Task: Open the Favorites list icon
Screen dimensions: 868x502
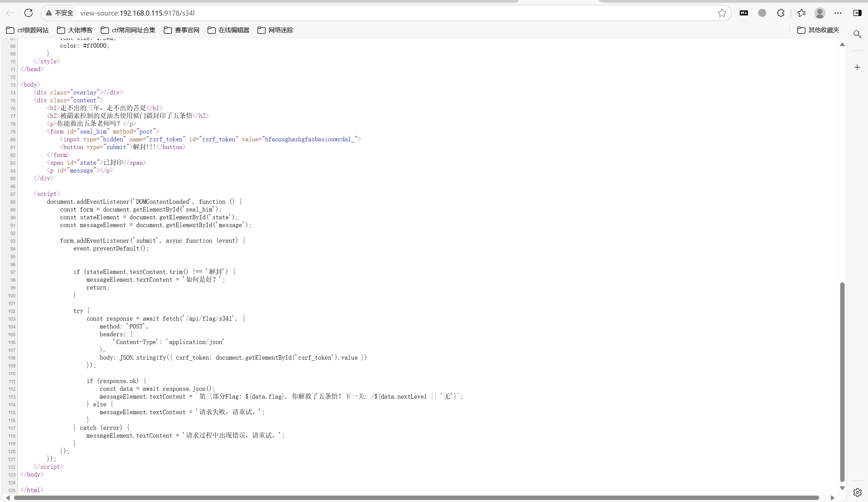Action: [802, 13]
